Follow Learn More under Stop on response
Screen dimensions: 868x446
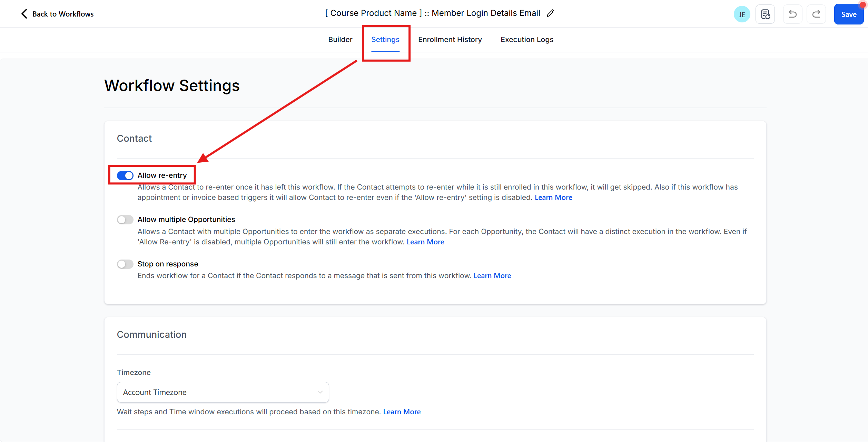(x=492, y=276)
